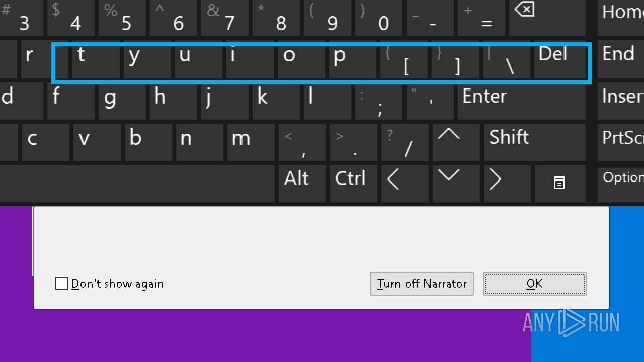Tap the n key

coord(199,142)
